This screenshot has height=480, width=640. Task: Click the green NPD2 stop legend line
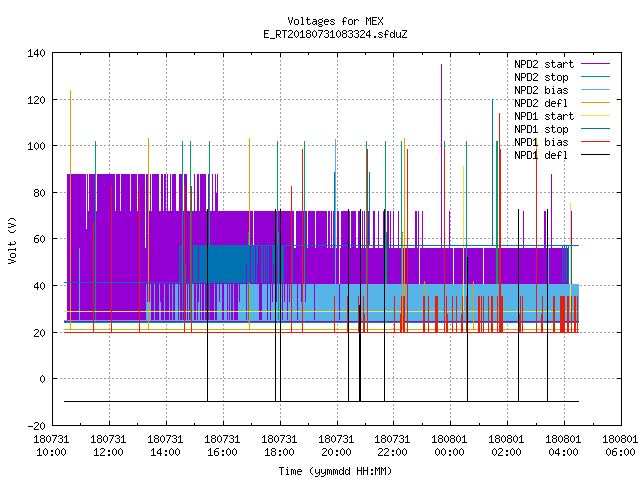tap(596, 77)
